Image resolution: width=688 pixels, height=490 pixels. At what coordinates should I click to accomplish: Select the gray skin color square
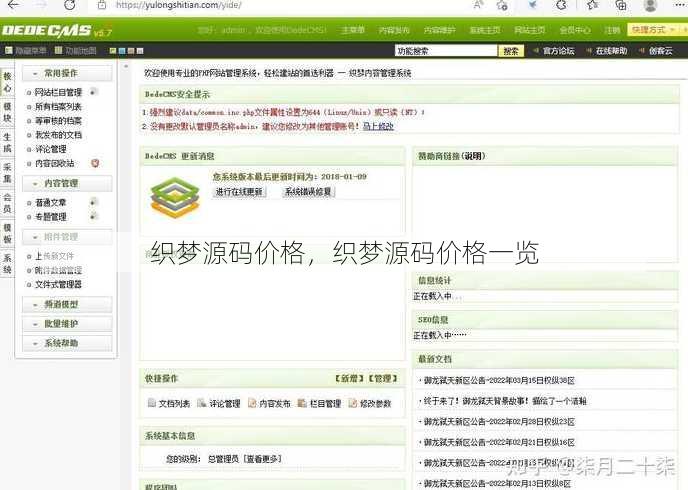140,51
